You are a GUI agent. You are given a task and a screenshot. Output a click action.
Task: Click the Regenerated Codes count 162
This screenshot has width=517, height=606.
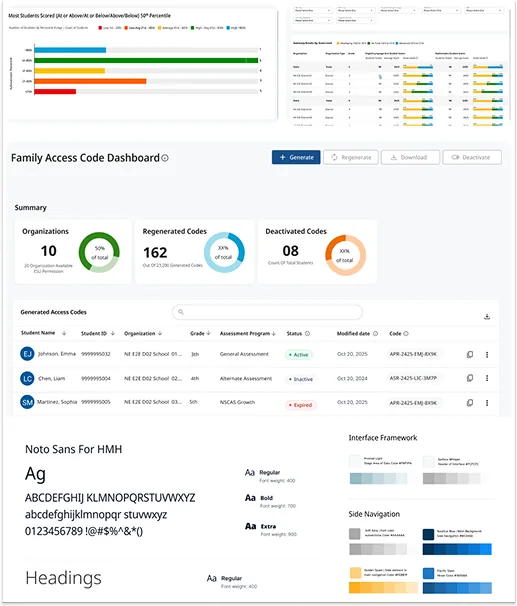point(155,253)
